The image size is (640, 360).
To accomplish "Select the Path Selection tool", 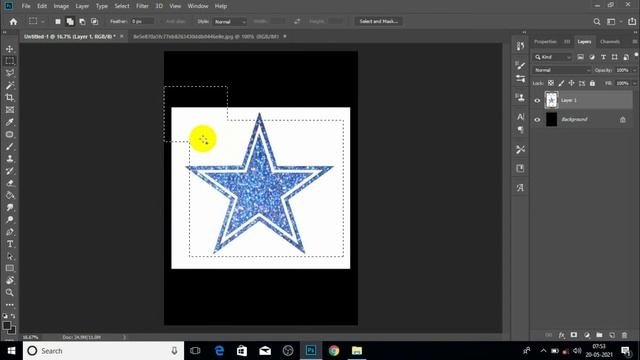I will (x=10, y=256).
